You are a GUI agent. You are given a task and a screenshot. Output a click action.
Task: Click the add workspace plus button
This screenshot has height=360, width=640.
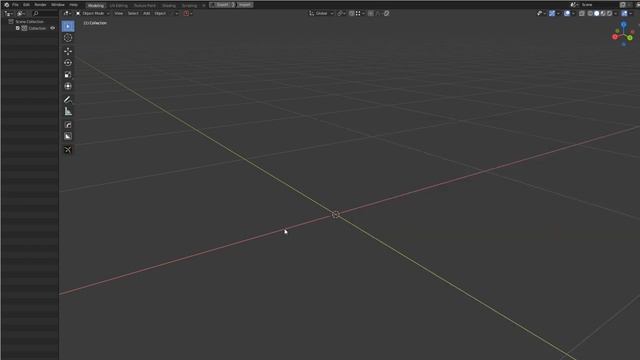[204, 6]
